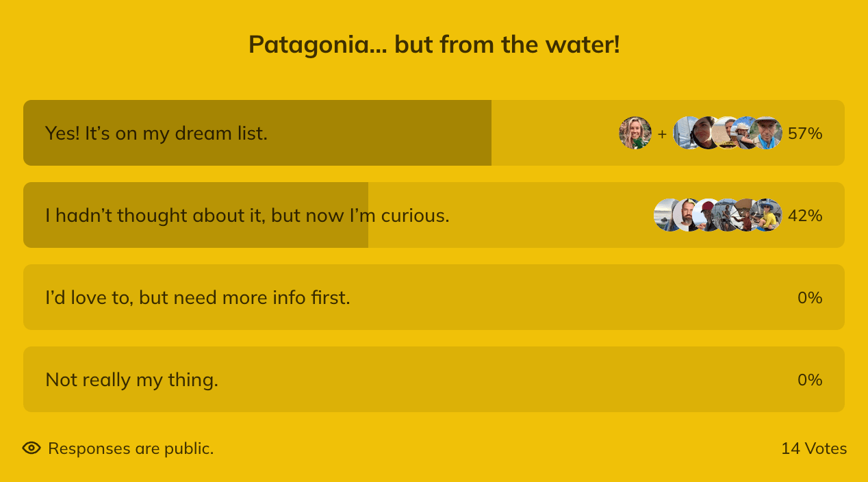Click the voter avatar wearing a red cap
The width and height of the screenshot is (868, 482).
pos(706,215)
